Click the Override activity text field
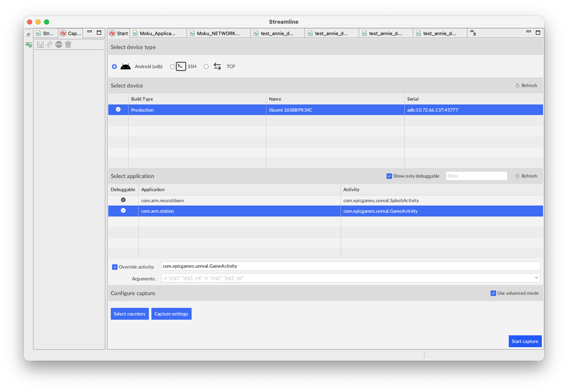 (x=351, y=266)
